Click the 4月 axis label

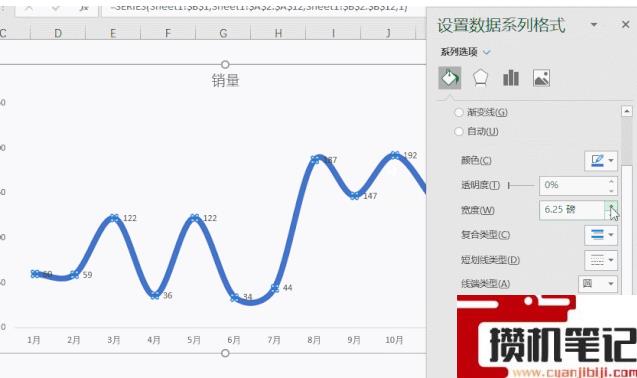coord(154,340)
